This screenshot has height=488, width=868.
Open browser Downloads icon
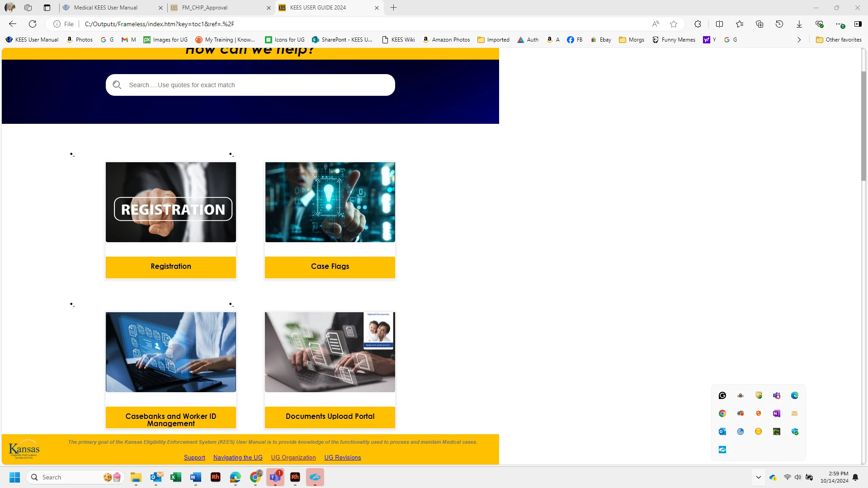click(x=799, y=24)
